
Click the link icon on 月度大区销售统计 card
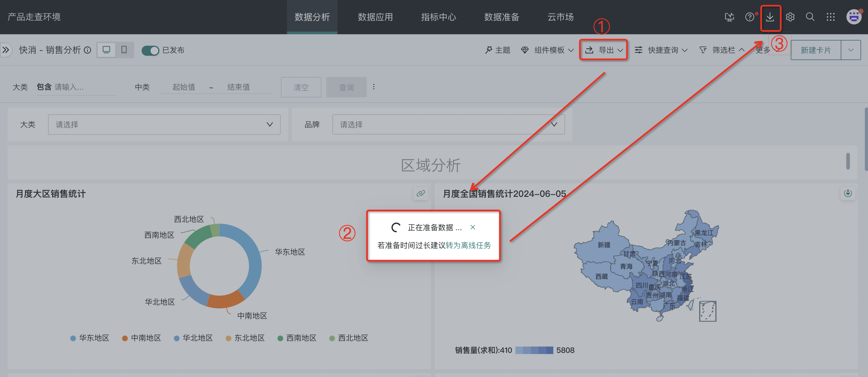pyautogui.click(x=421, y=194)
